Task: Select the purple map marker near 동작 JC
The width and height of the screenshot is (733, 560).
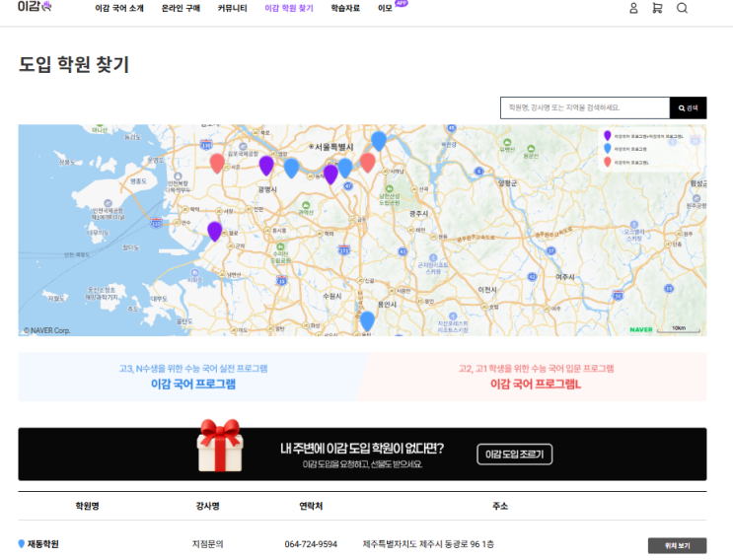Action: tap(330, 175)
